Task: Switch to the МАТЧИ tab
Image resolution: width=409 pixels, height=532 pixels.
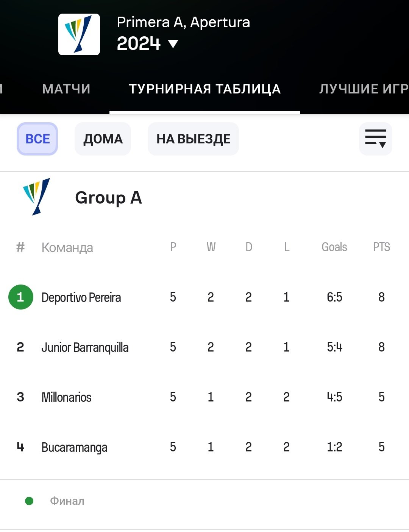Action: 66,89
